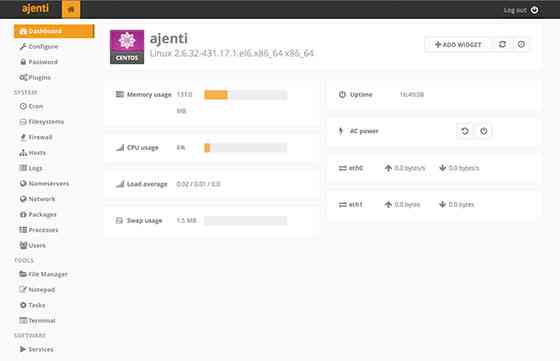Screen dimensions: 560x361
Task: Click the Processes icon in sidebar
Action: [x=23, y=230]
